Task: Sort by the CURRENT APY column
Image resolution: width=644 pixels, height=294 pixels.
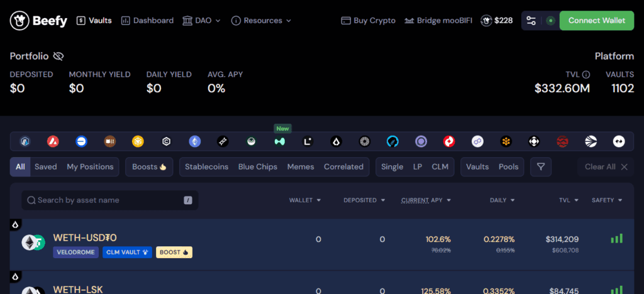Action: pyautogui.click(x=426, y=200)
